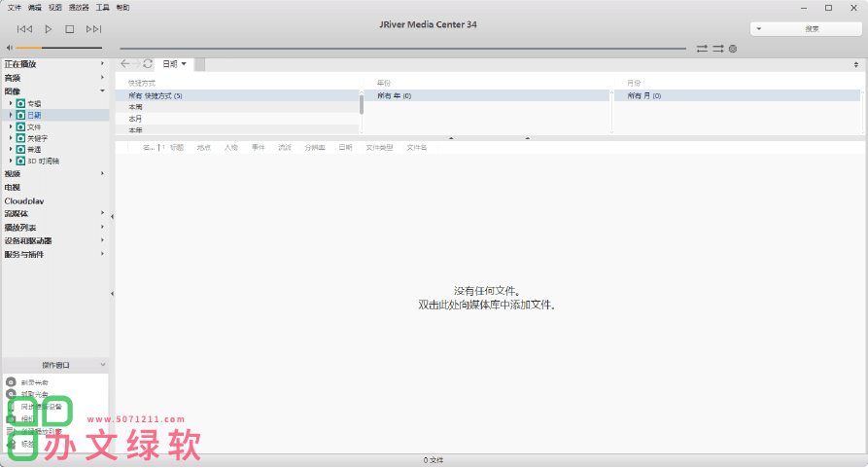Open Cloudplay in the sidebar
This screenshot has width=868, height=468.
coord(23,201)
